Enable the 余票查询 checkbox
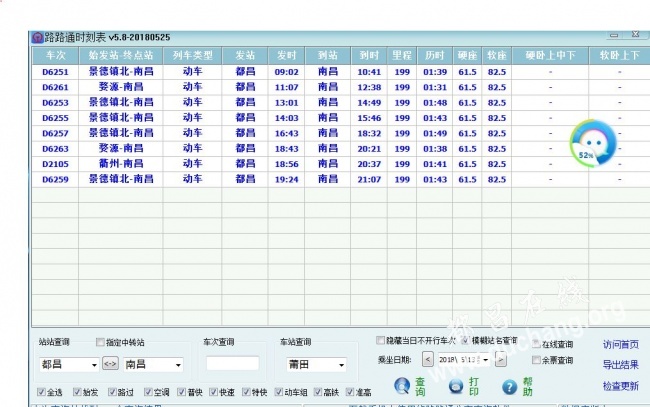The height and width of the screenshot is (407, 650). click(536, 359)
